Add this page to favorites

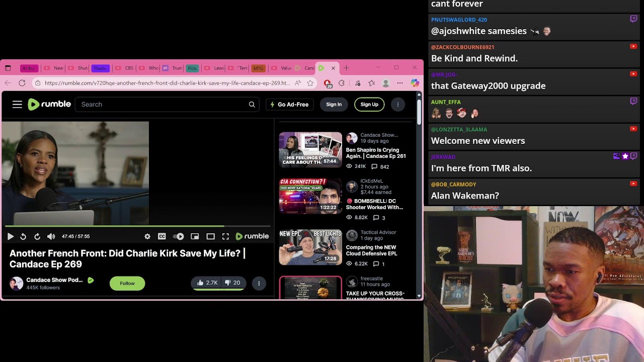[x=310, y=83]
